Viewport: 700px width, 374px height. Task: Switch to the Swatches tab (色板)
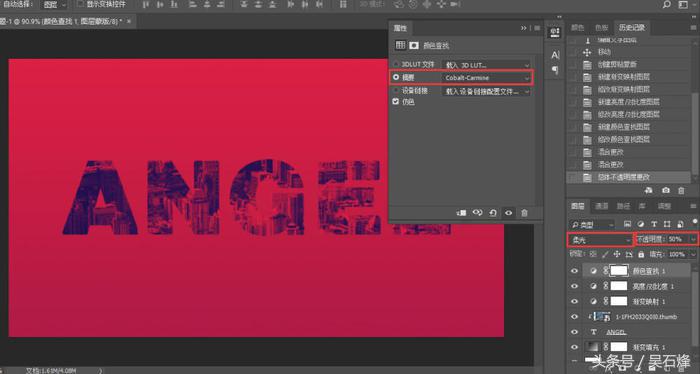[601, 28]
